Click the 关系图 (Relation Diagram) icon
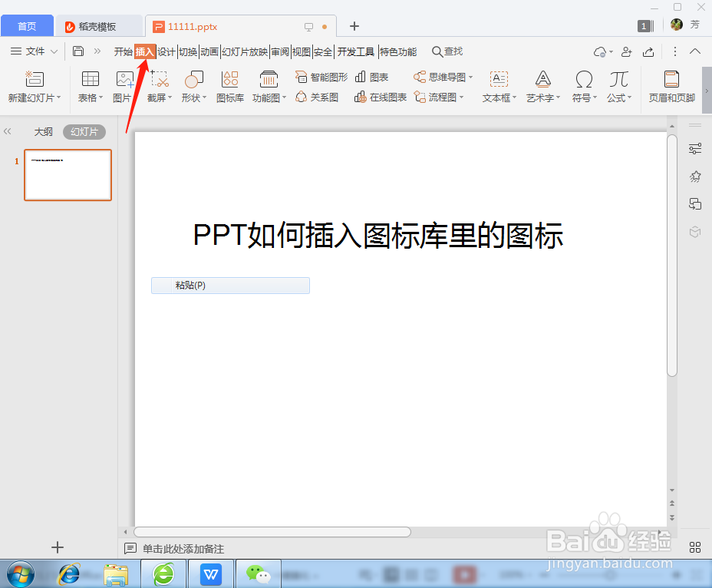The width and height of the screenshot is (712, 588). [317, 97]
